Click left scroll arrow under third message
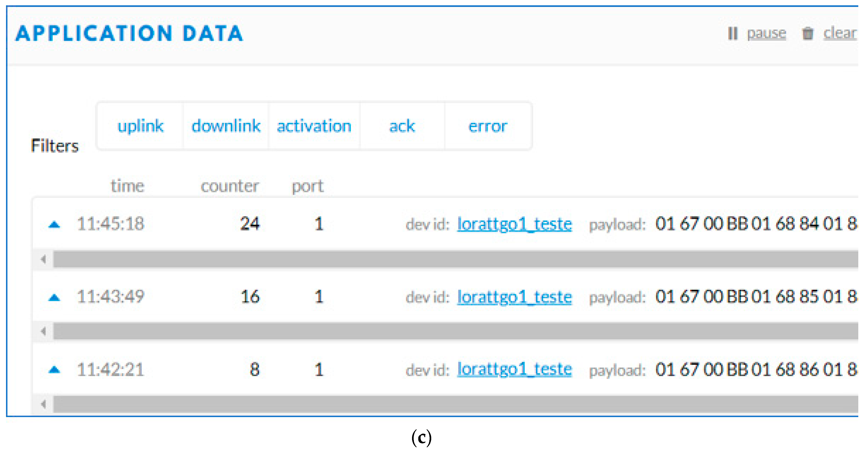This screenshot has height=451, width=868. point(43,404)
